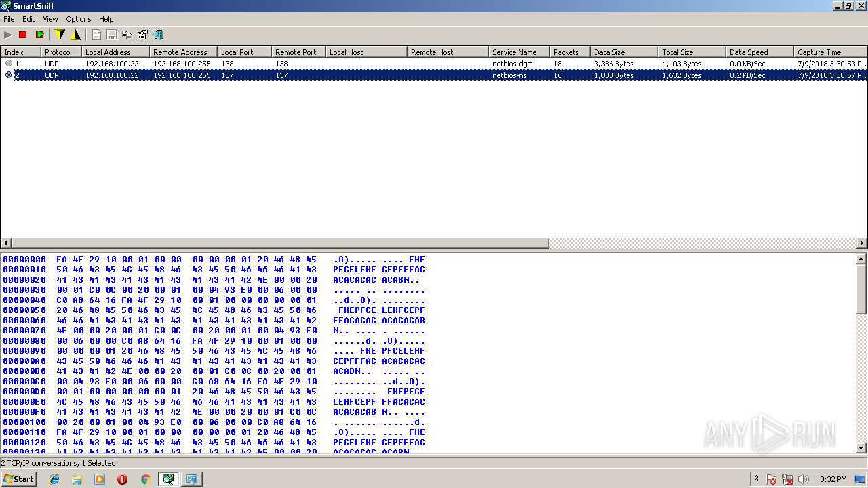Sort by the Data Speed column header

tap(759, 52)
